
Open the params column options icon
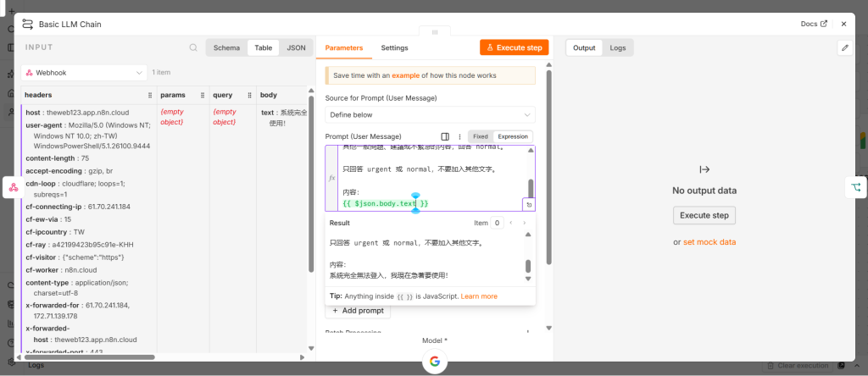(202, 95)
